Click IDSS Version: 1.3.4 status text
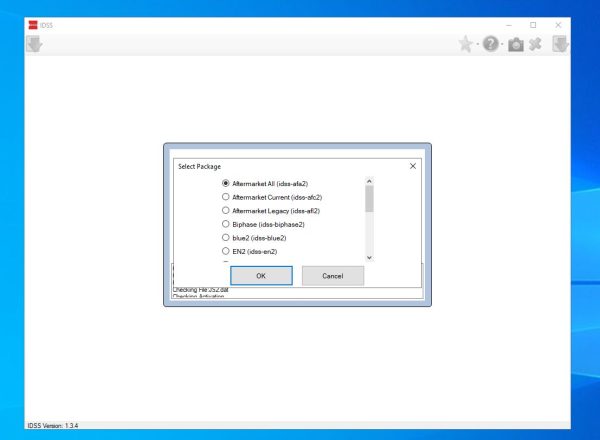The width and height of the screenshot is (600, 440). 53,425
